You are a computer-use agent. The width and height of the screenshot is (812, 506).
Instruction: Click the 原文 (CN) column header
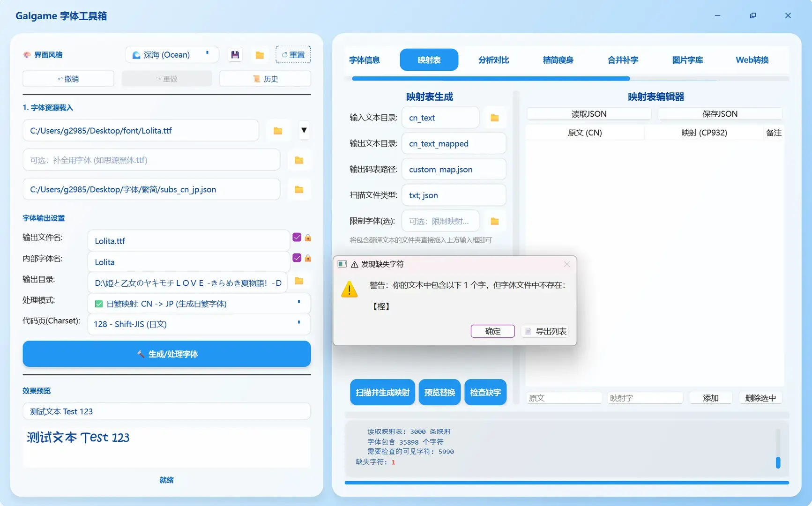pyautogui.click(x=585, y=133)
